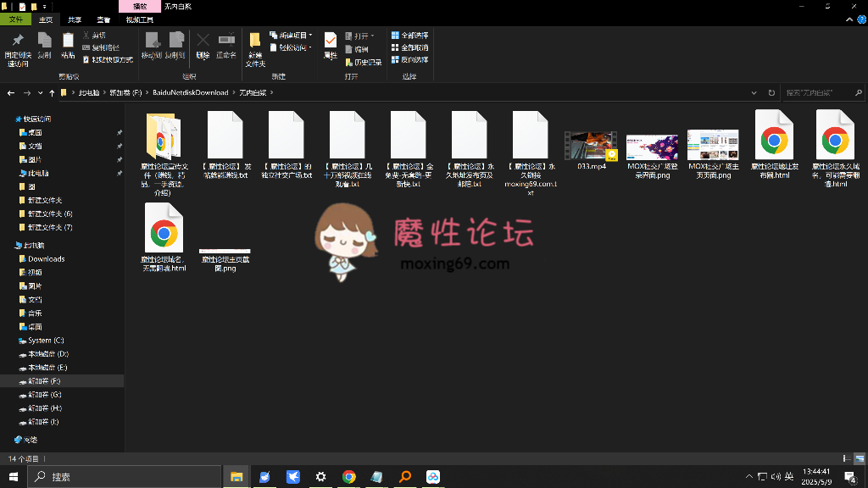This screenshot has width=868, height=488.
Task: Click 全部取消 to deselect everything
Action: [x=410, y=47]
